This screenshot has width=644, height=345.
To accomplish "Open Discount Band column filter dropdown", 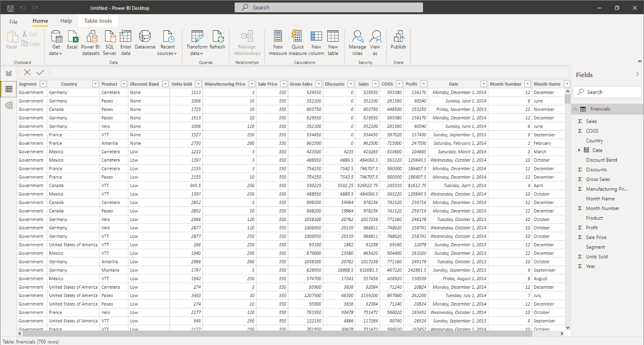I will pos(165,84).
